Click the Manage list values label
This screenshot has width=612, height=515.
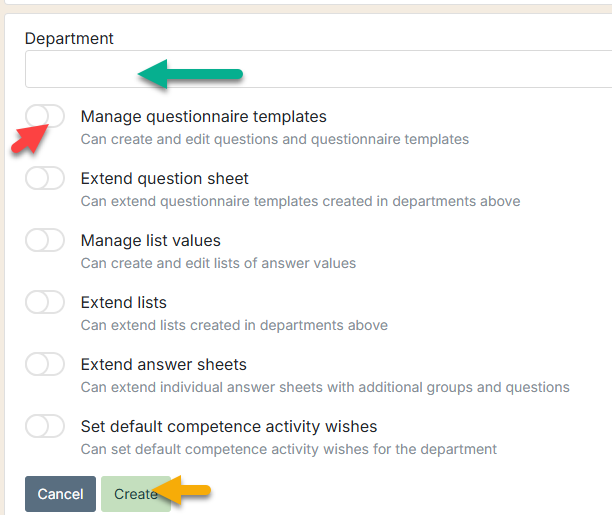[x=151, y=241]
